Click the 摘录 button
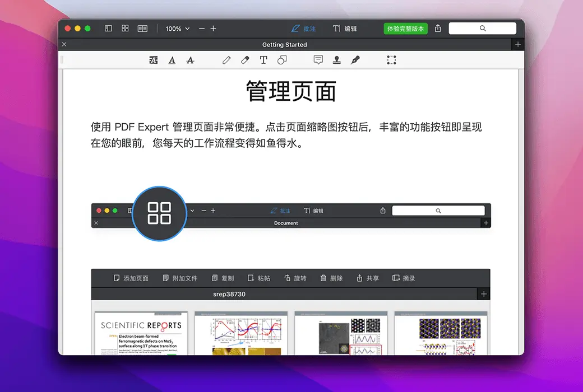The height and width of the screenshot is (392, 583). (x=404, y=278)
